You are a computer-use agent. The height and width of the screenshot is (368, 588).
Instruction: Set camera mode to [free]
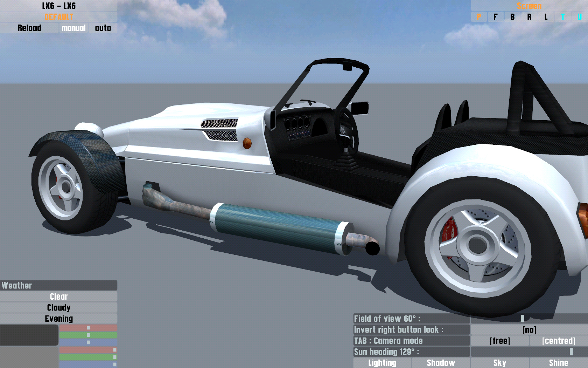click(500, 341)
